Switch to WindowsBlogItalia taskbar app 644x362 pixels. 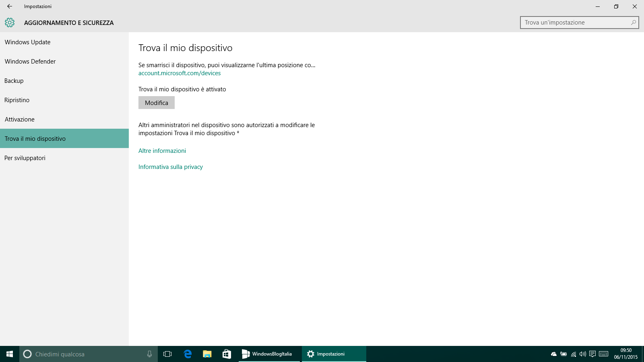click(x=269, y=354)
